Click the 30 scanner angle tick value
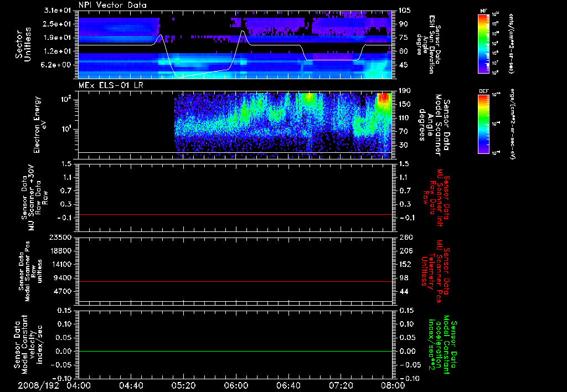Screen dimensions: 567x392 (x=403, y=146)
